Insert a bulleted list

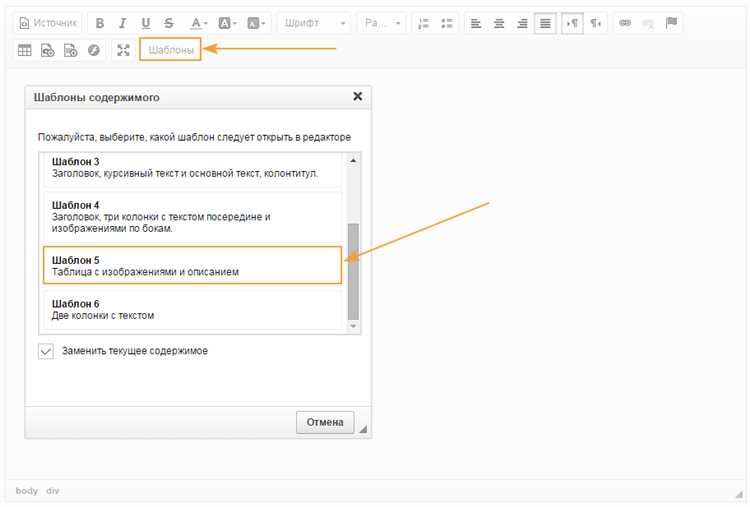pos(447,23)
